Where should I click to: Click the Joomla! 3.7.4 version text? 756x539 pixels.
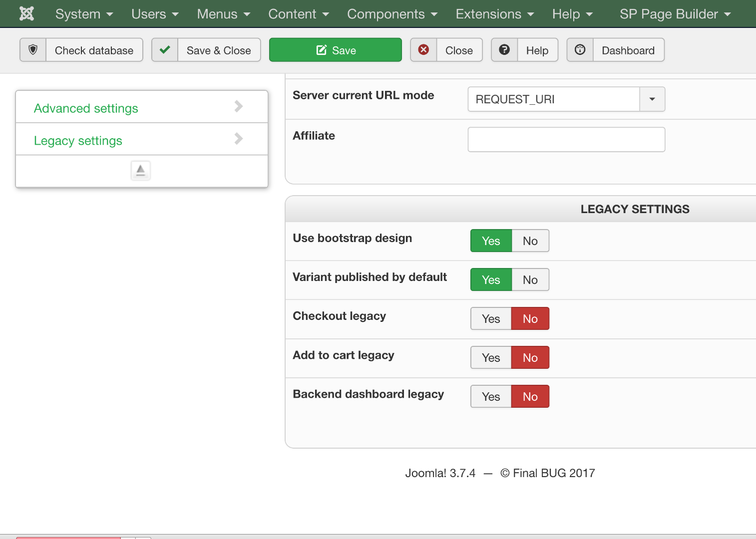tap(440, 473)
